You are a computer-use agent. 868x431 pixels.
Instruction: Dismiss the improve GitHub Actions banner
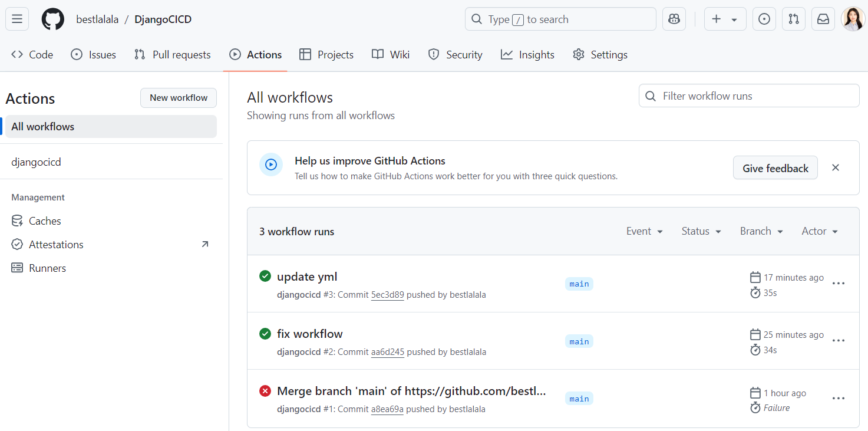coord(836,167)
